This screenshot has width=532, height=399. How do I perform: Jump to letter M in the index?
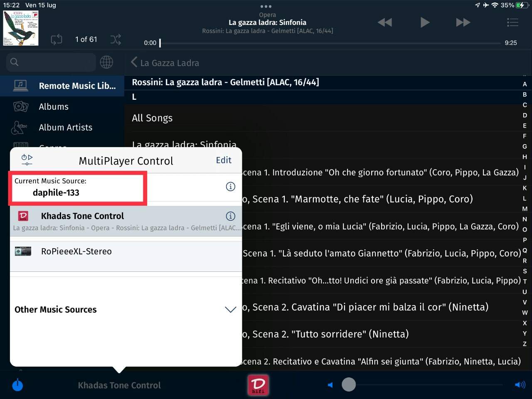pyautogui.click(x=525, y=209)
